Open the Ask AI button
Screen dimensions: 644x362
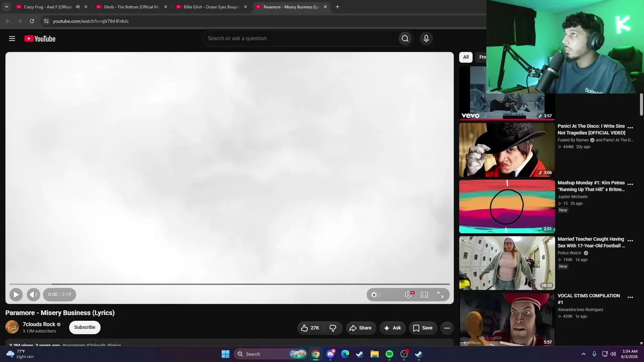392,328
